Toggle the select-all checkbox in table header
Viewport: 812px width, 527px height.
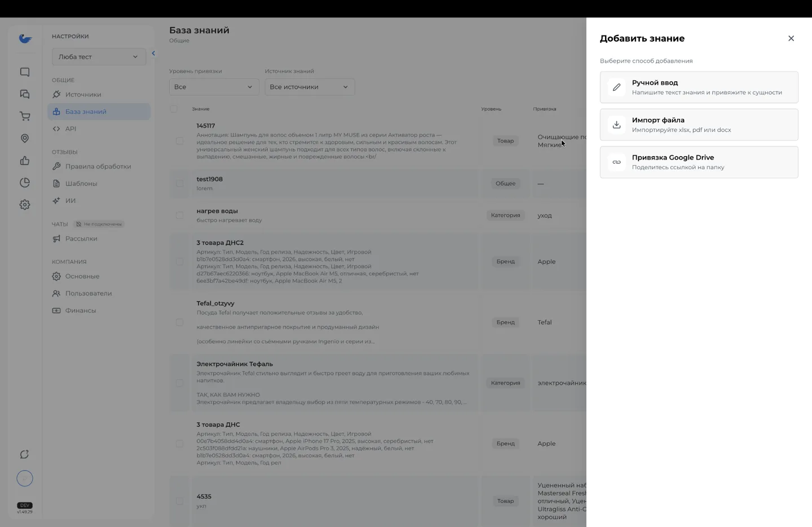[x=174, y=109]
